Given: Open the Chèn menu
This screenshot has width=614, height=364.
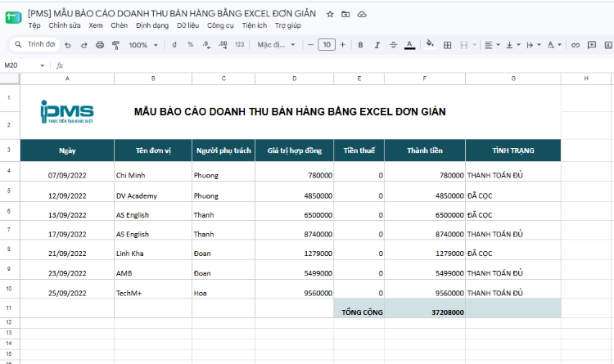Looking at the screenshot, I should click(119, 25).
